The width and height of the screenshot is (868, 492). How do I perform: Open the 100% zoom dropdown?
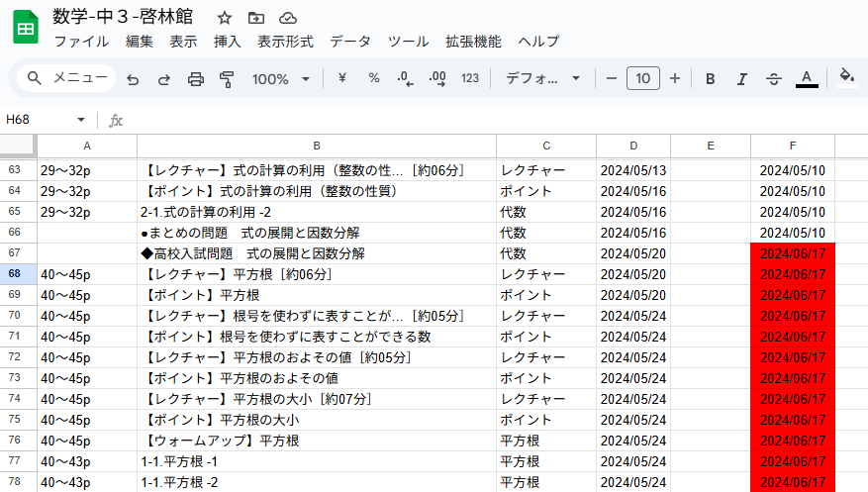point(280,79)
